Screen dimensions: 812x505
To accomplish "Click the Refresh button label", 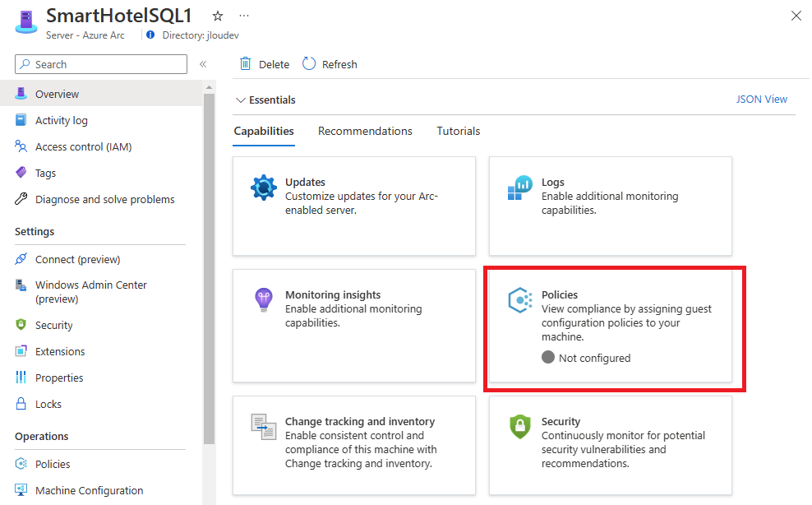I will [339, 64].
